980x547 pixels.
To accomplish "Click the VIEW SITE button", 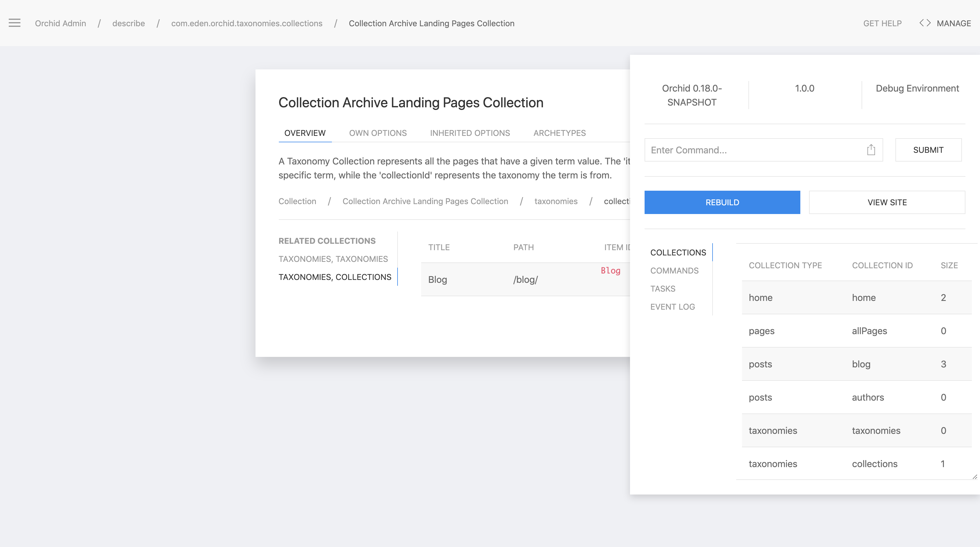I will pos(887,202).
